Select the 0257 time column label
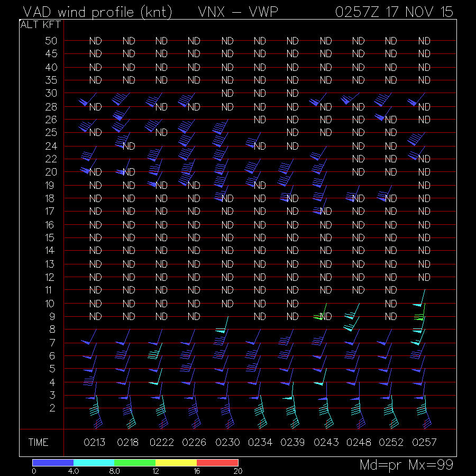476x476 pixels. (424, 443)
